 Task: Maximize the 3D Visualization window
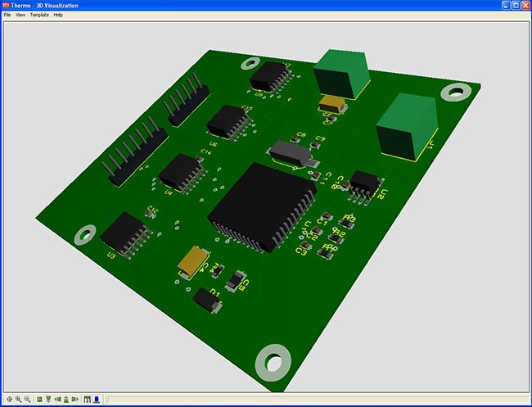tap(516, 5)
